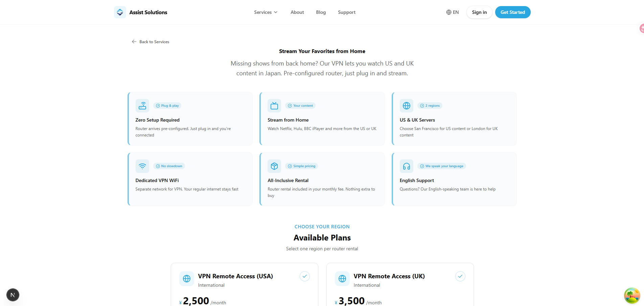Image resolution: width=644 pixels, height=306 pixels.
Task: Go to the Blog menu item
Action: 321,12
